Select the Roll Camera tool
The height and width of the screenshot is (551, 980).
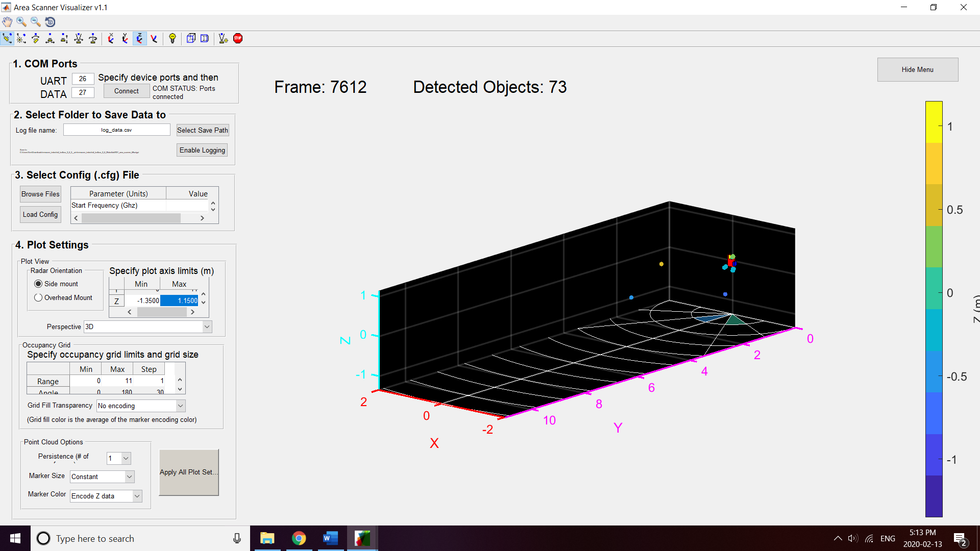pyautogui.click(x=93, y=39)
